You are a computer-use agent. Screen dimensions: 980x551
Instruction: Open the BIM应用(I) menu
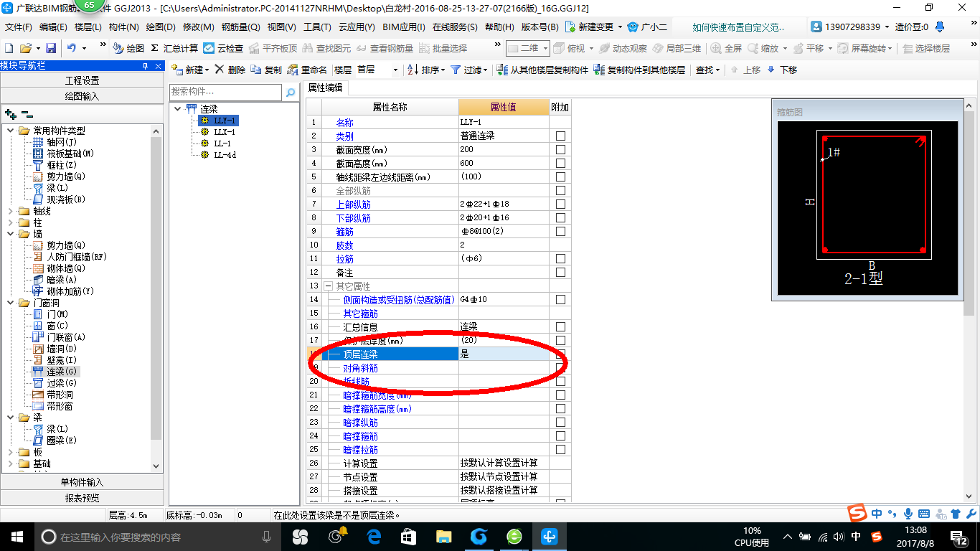tap(404, 27)
